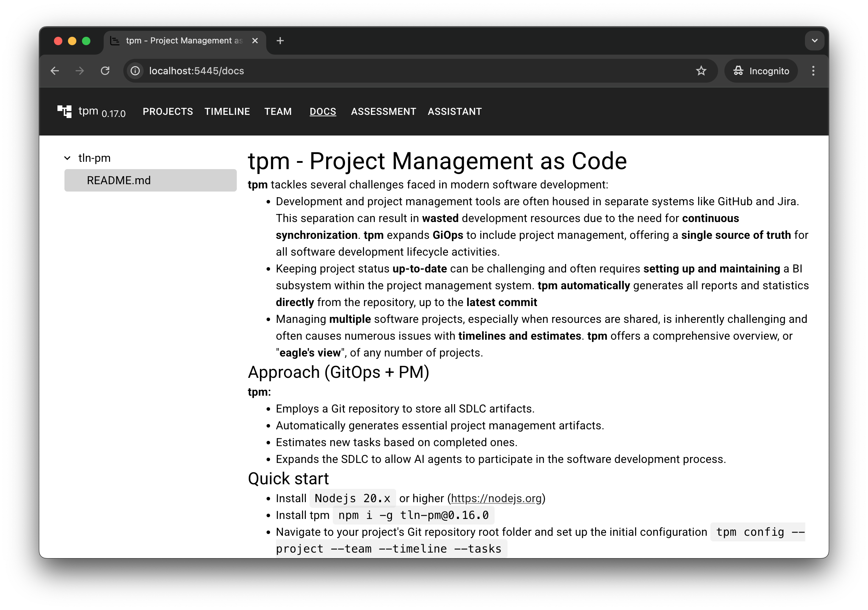Open Chrome three-dot menu
The width and height of the screenshot is (868, 610).
pyautogui.click(x=813, y=71)
